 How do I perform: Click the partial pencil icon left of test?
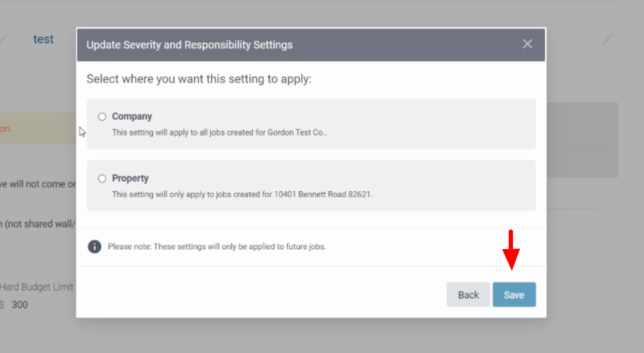(x=3, y=38)
